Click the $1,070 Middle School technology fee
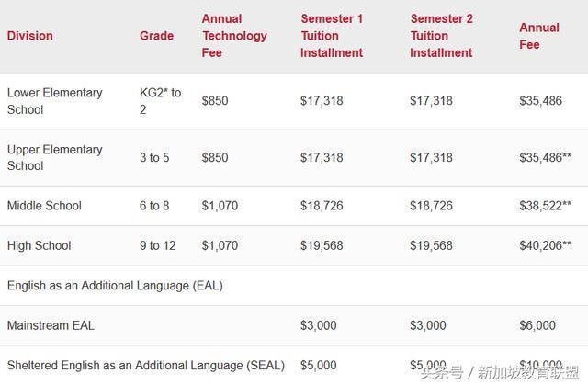This screenshot has height=385, width=588. [220, 206]
